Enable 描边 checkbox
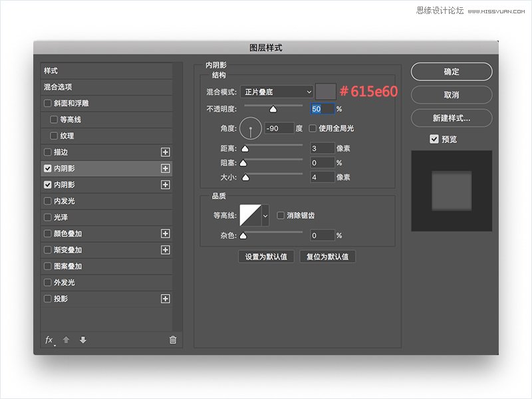The height and width of the screenshot is (399, 532). tap(47, 152)
